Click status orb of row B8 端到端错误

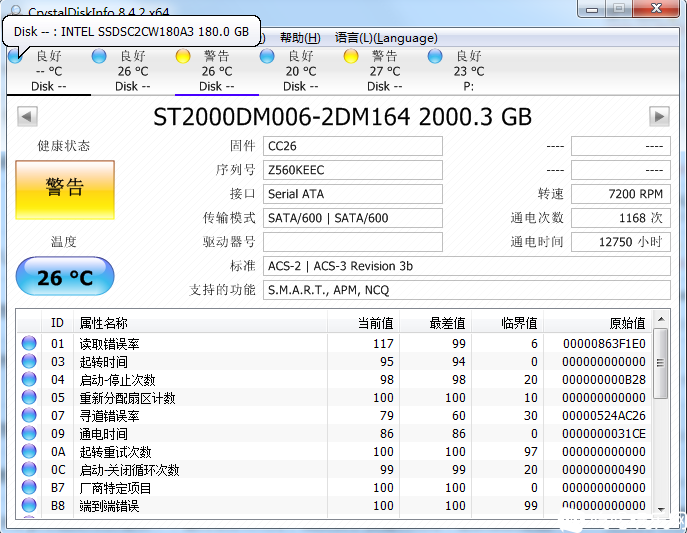tap(29, 505)
